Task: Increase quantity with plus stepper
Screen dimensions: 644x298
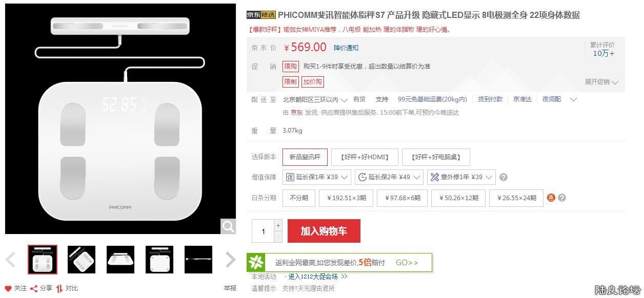Action: tap(278, 225)
